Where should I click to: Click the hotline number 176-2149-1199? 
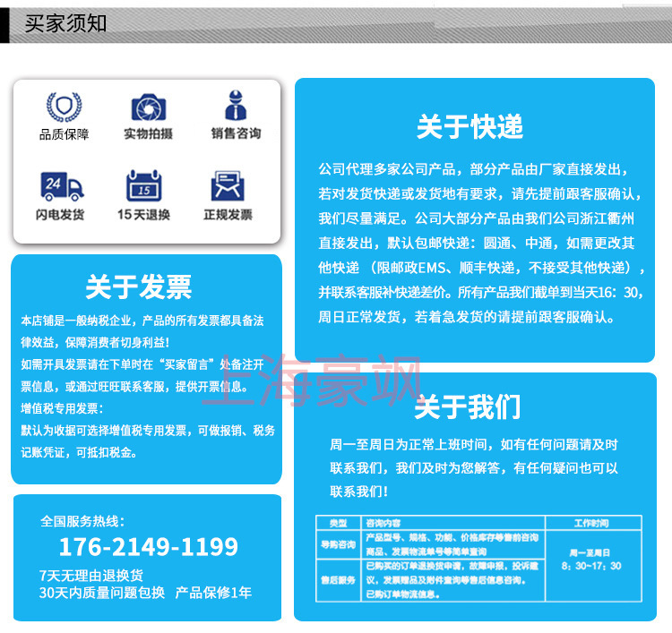[x=148, y=547]
